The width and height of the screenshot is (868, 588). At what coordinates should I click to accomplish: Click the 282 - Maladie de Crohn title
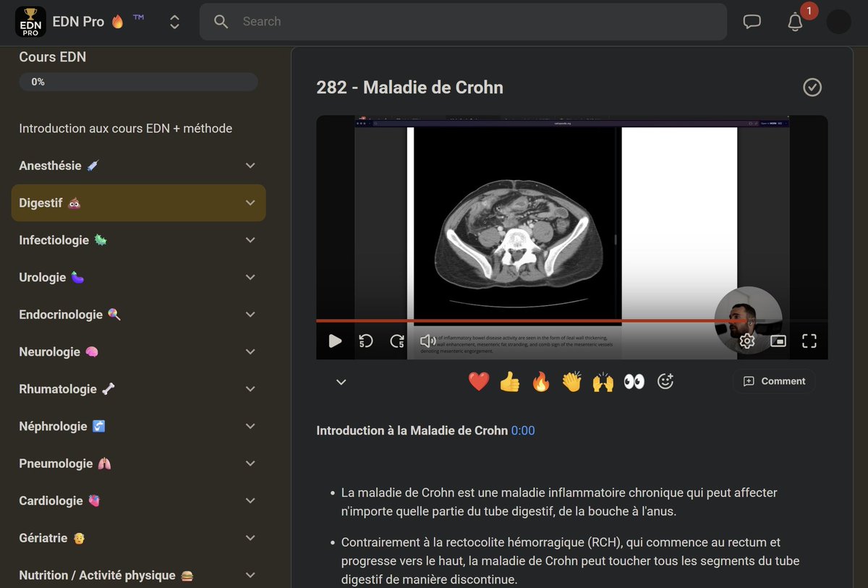pos(409,88)
